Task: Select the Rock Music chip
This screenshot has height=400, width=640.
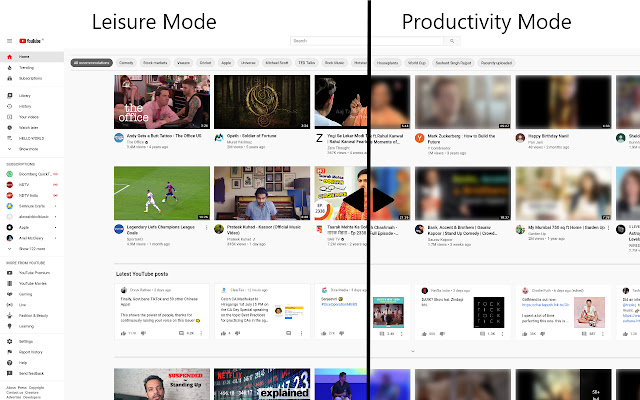Action: point(335,63)
